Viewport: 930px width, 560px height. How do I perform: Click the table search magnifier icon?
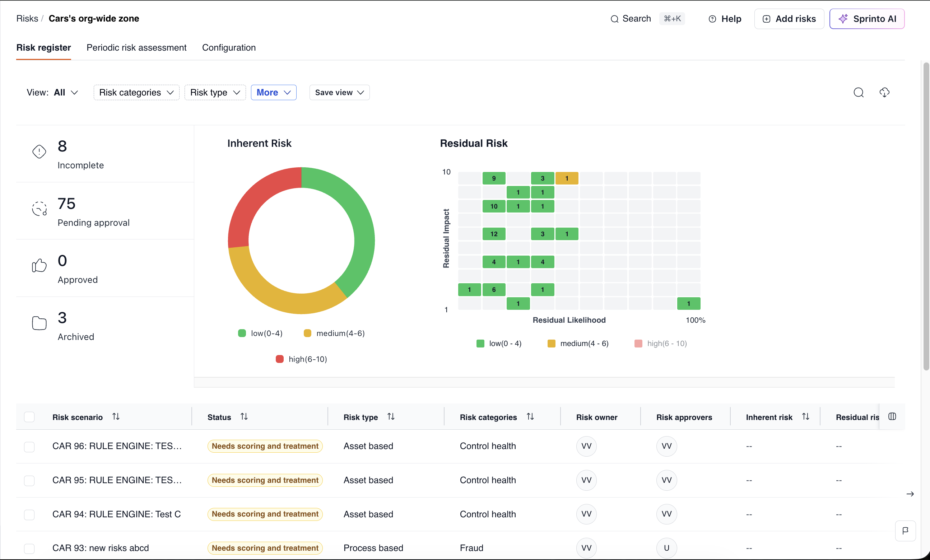(858, 93)
